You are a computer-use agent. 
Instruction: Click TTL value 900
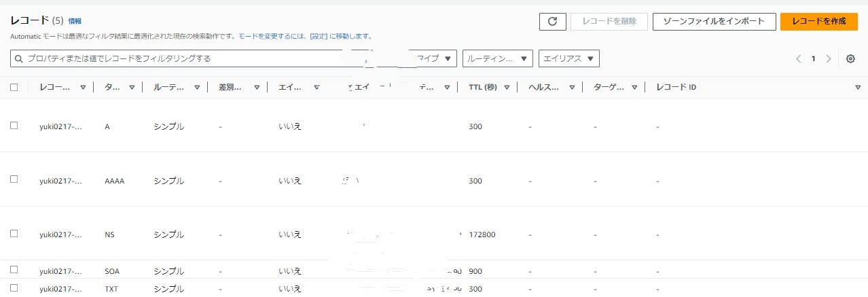pos(475,271)
